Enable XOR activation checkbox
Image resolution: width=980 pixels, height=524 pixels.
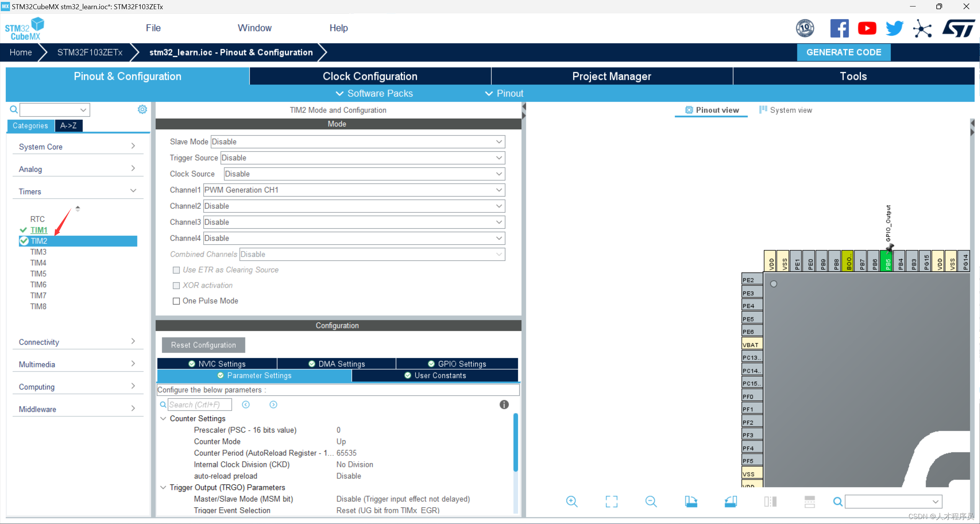pyautogui.click(x=176, y=286)
